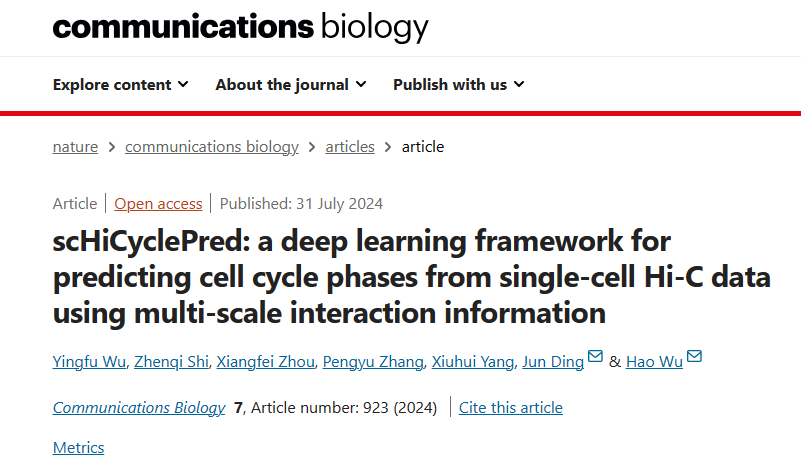This screenshot has height=463, width=801.
Task: Open the About the journal dropdown
Action: (291, 84)
